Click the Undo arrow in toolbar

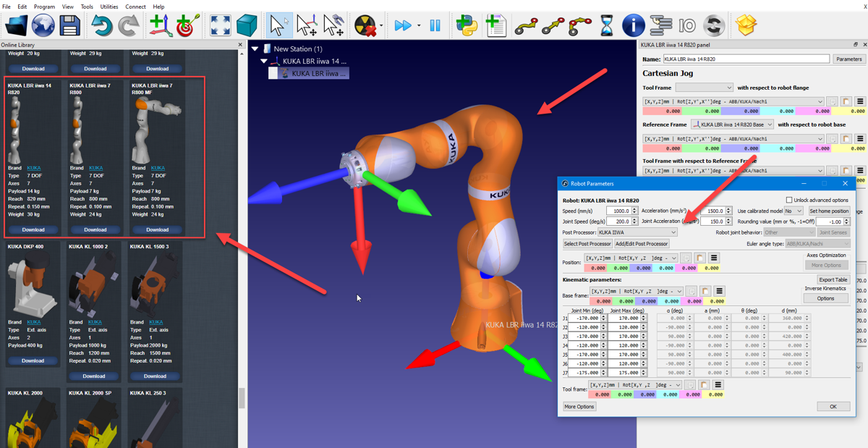[101, 26]
